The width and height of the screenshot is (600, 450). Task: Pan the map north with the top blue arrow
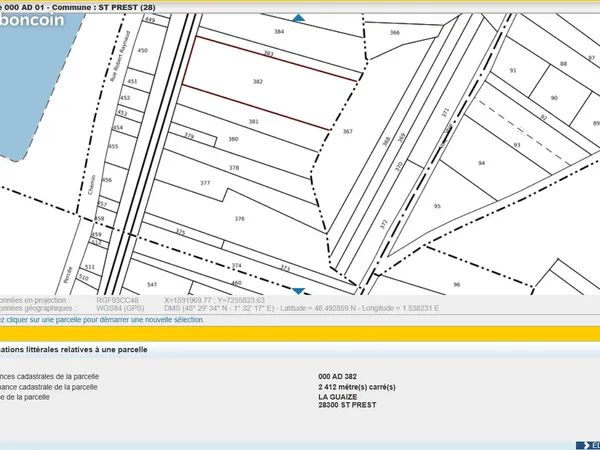(x=298, y=18)
